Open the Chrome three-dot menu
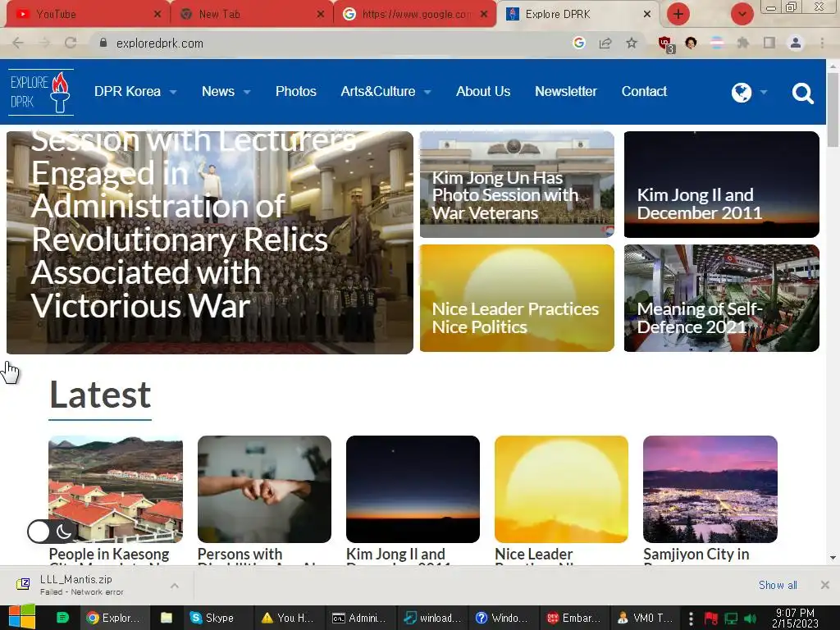The image size is (840, 630). [822, 43]
